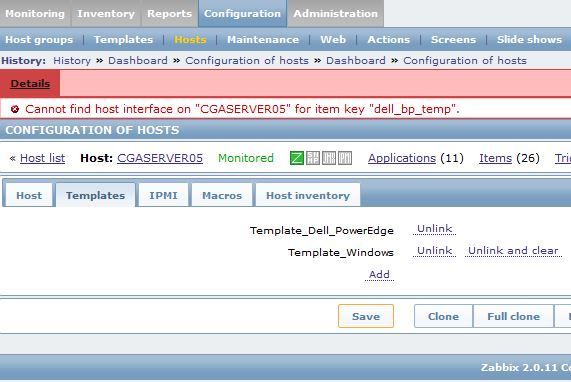Screen dimensions: 571x382
Task: Open the Slide shows submenu item
Action: [x=529, y=39]
